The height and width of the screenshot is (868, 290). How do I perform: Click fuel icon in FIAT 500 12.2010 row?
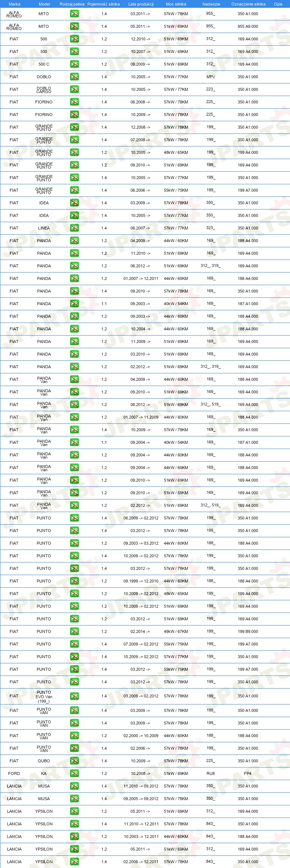74,39
